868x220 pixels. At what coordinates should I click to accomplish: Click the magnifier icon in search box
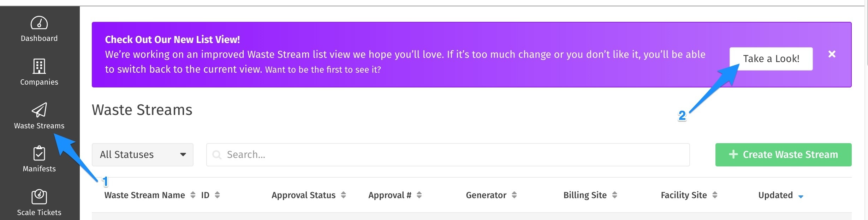click(217, 155)
